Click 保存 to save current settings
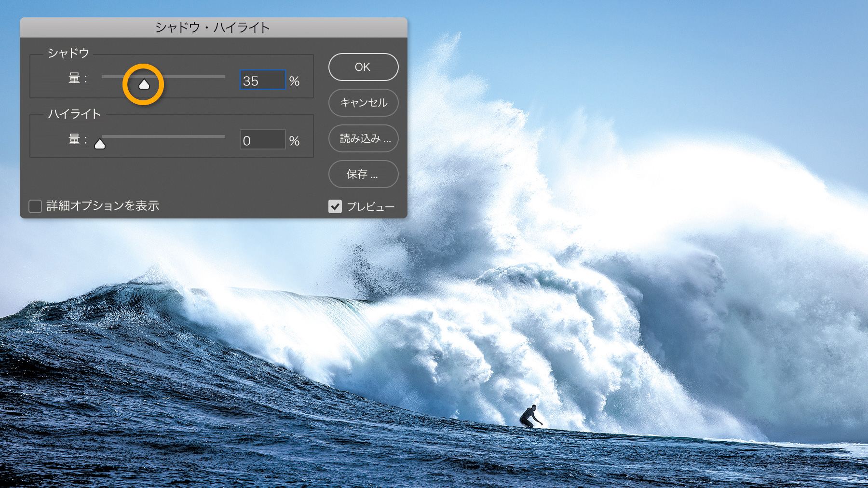 [x=363, y=174]
